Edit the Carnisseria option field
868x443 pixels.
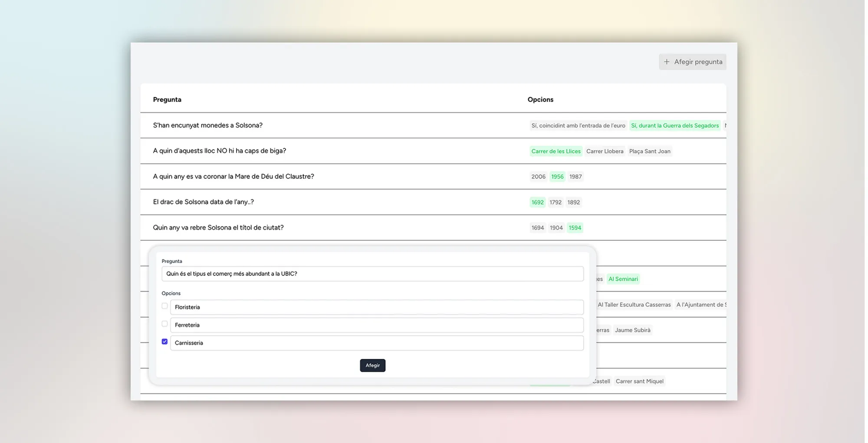(x=377, y=343)
